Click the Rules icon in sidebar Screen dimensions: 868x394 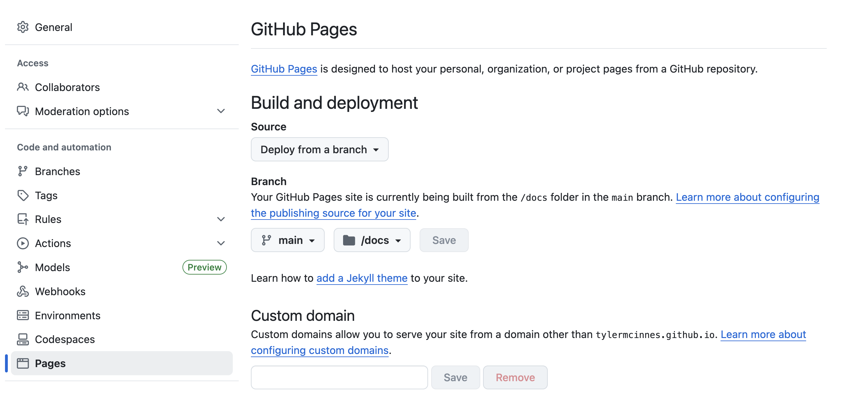22,219
